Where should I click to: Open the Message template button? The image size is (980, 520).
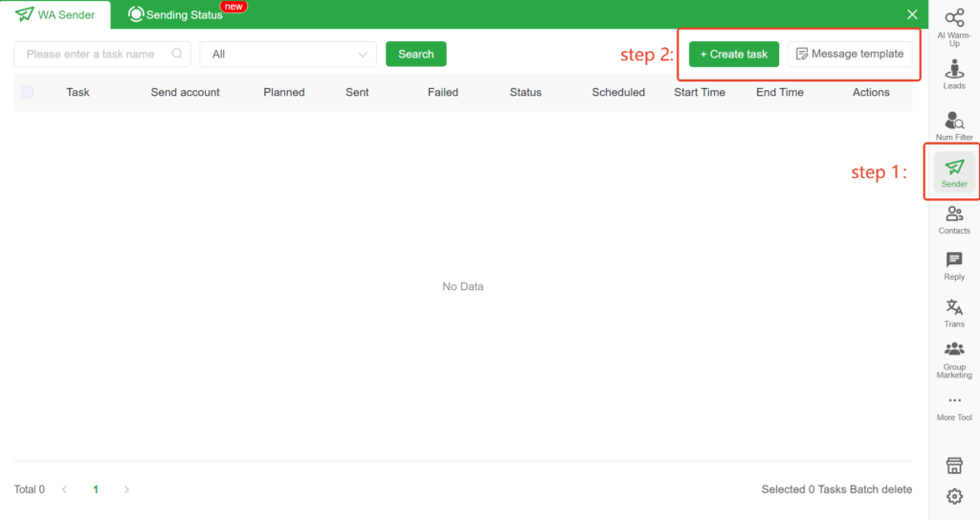coord(850,54)
